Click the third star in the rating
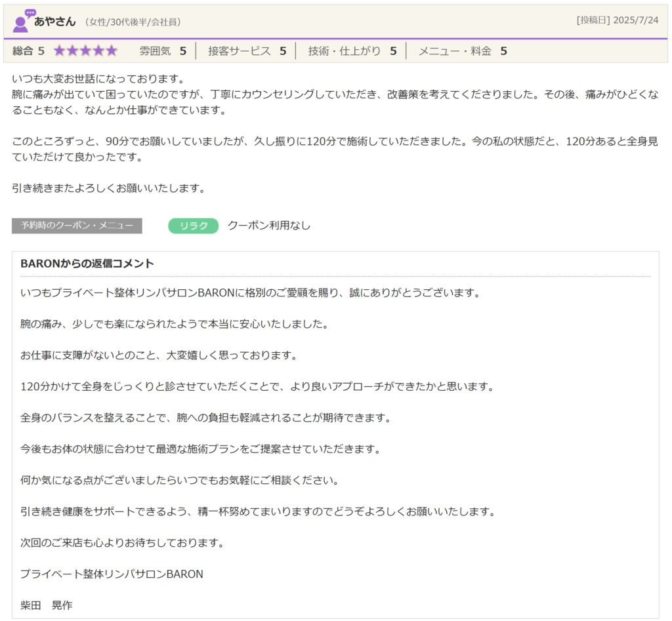672x621 pixels. click(85, 51)
